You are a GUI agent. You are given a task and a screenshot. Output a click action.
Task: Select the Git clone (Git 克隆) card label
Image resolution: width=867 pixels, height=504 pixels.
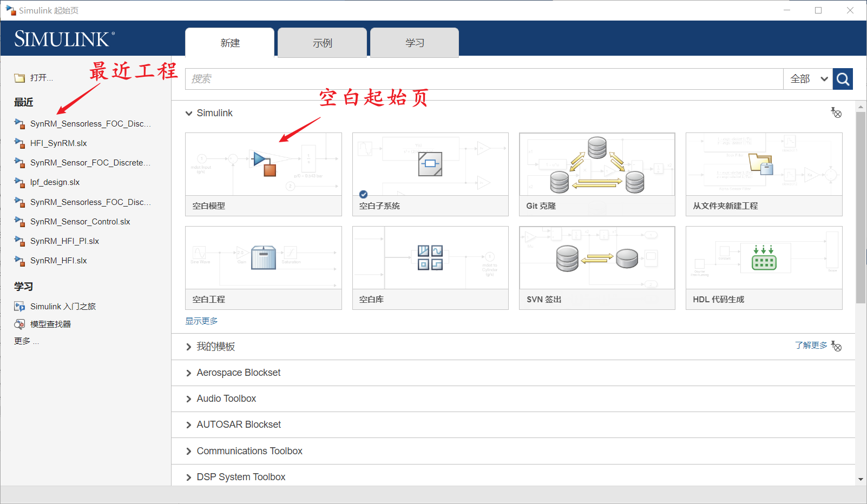coord(541,206)
